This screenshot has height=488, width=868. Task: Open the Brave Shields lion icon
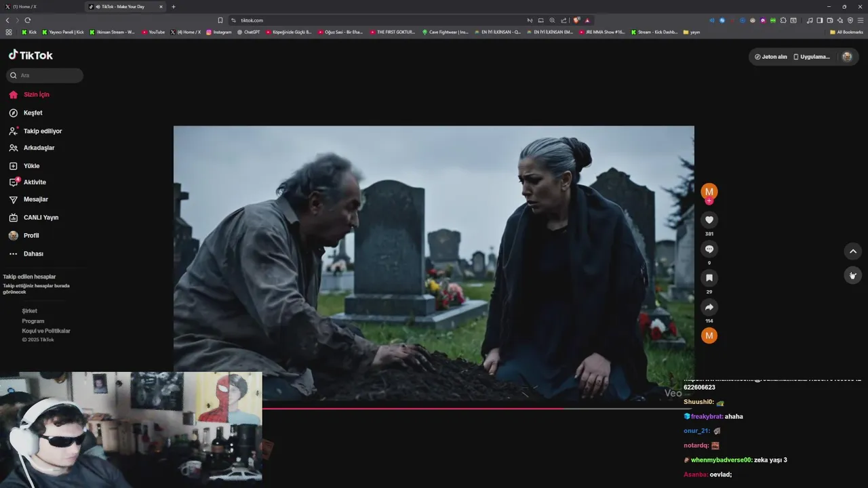576,20
